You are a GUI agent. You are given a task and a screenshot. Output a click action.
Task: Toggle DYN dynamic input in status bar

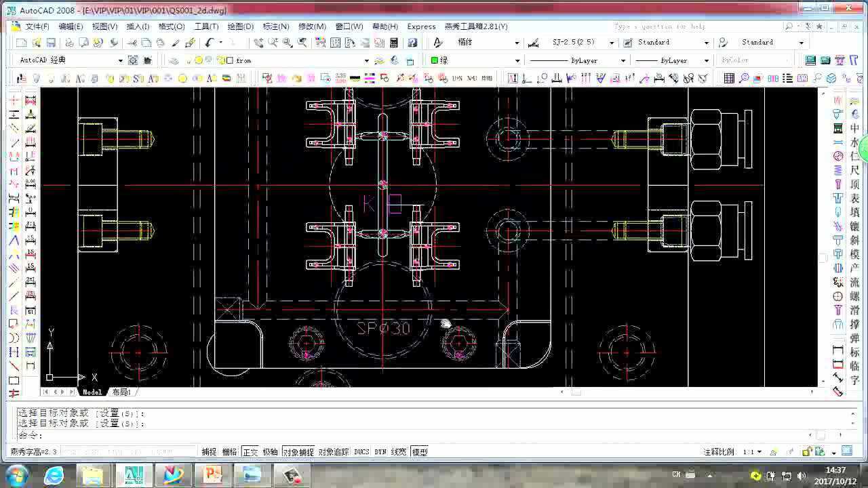380,452
